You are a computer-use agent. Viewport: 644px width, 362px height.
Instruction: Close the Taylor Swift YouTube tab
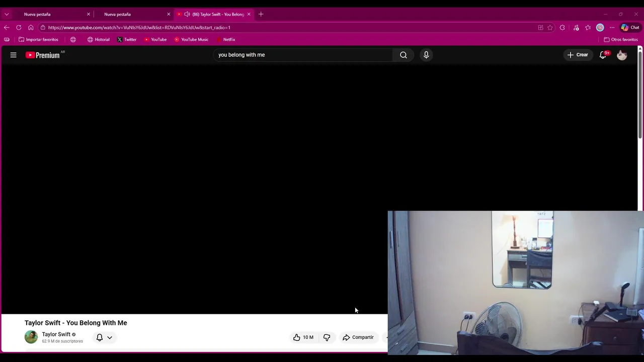(249, 14)
